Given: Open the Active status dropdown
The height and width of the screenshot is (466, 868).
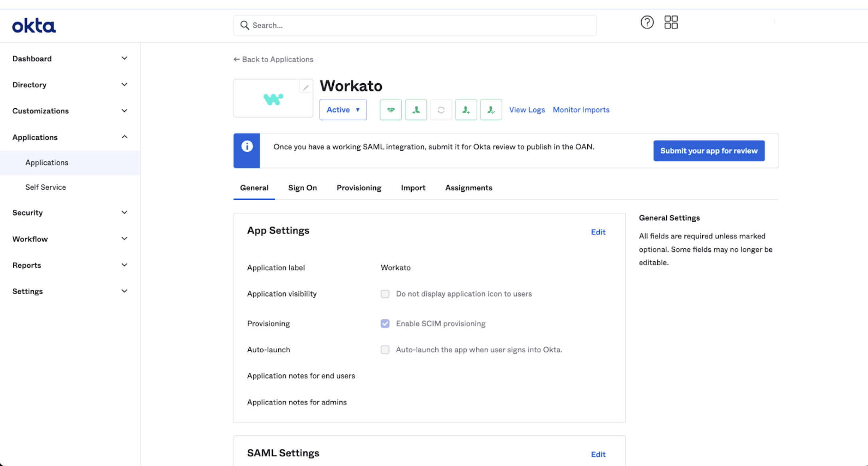Looking at the screenshot, I should [x=343, y=110].
